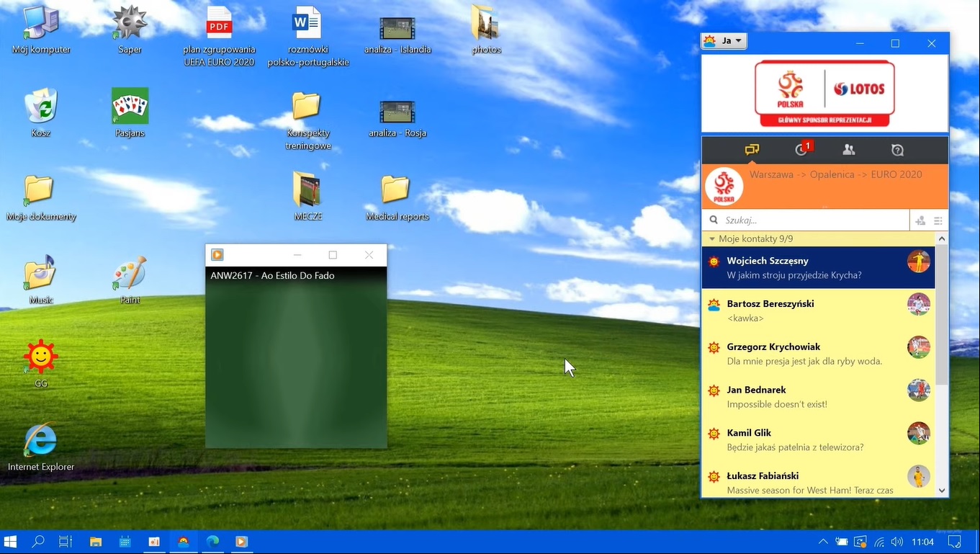Open the notification center icon

[955, 542]
